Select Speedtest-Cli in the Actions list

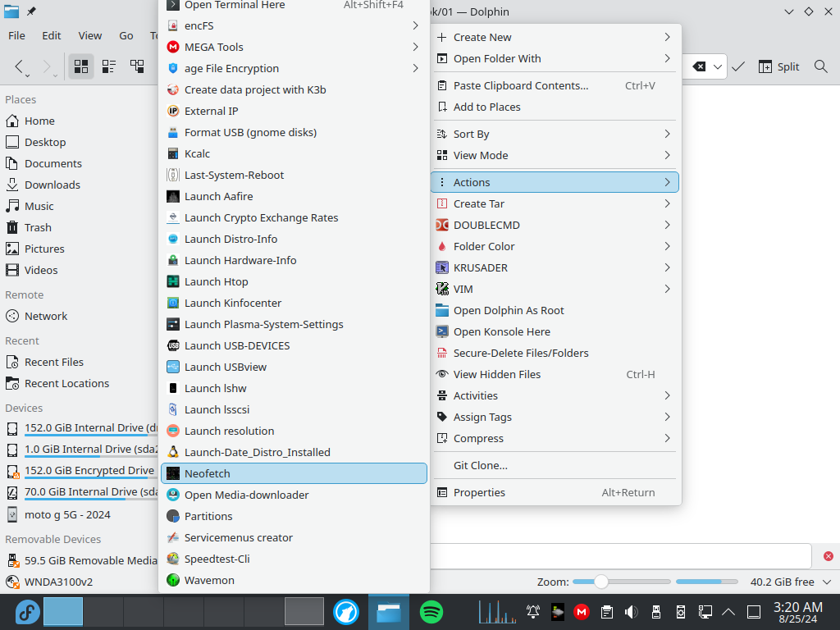click(x=294, y=559)
